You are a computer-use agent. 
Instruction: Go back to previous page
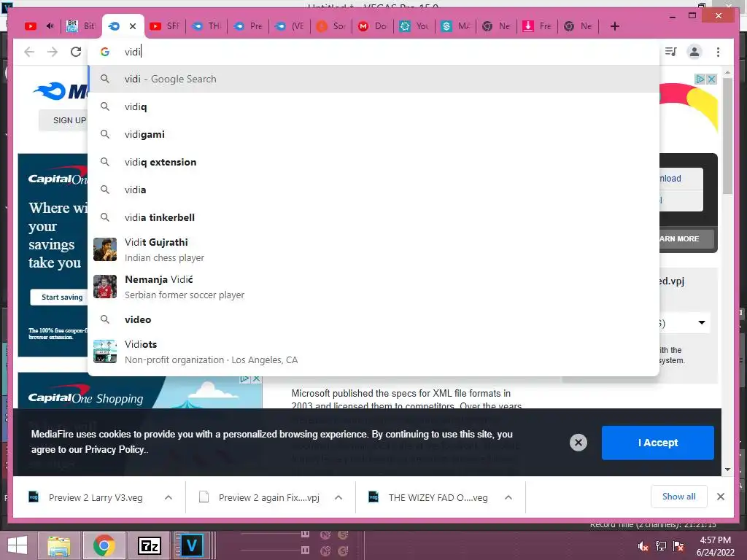[x=29, y=52]
